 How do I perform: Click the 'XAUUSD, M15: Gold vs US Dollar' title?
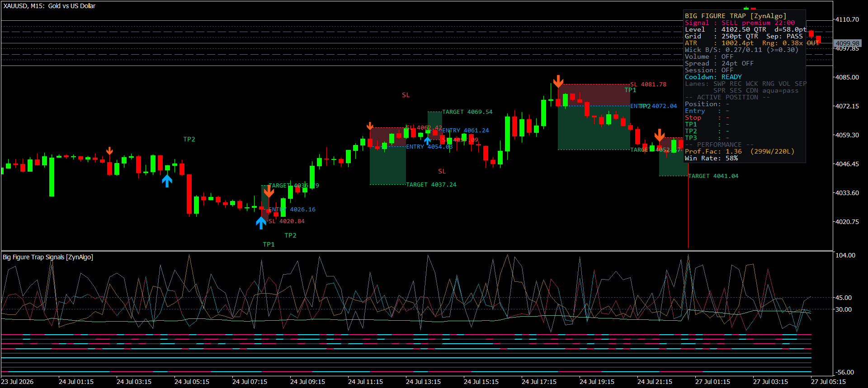point(49,6)
